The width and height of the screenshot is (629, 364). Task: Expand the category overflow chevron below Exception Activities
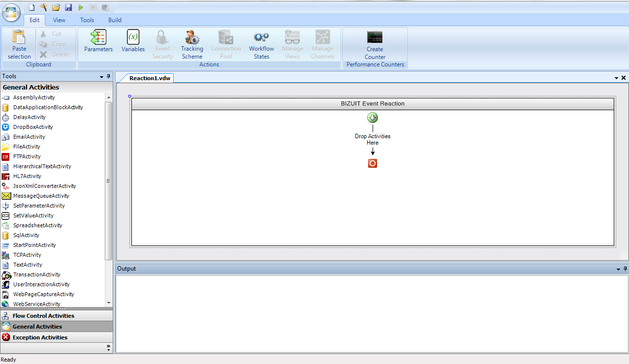point(109,347)
